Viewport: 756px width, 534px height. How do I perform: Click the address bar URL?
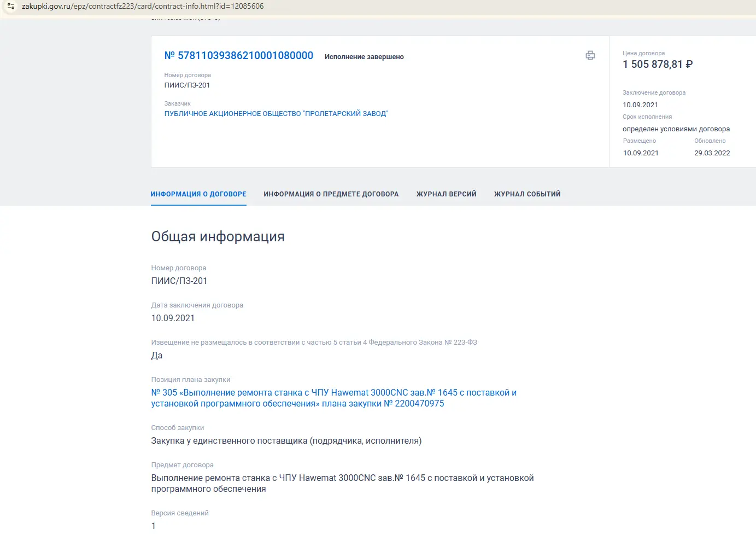[143, 6]
